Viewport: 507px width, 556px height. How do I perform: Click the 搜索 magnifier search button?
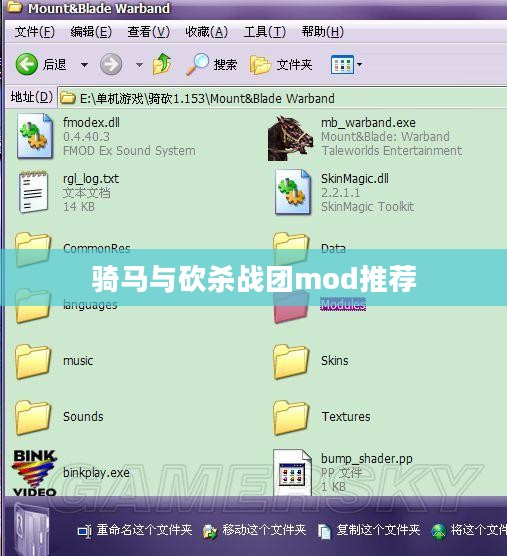pyautogui.click(x=211, y=64)
